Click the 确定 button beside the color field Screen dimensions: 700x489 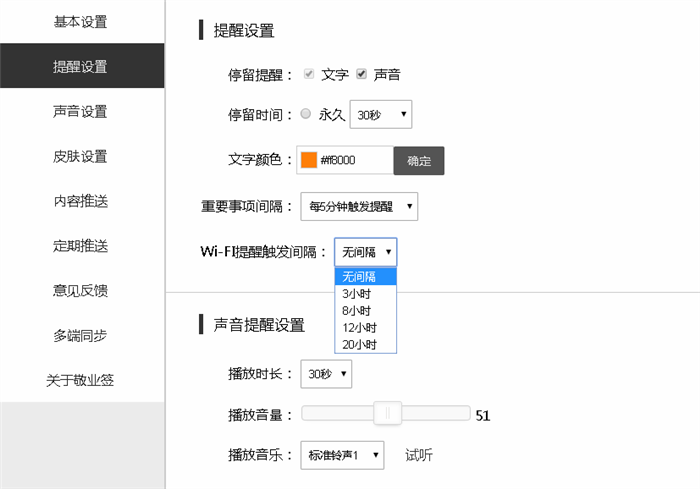[419, 161]
